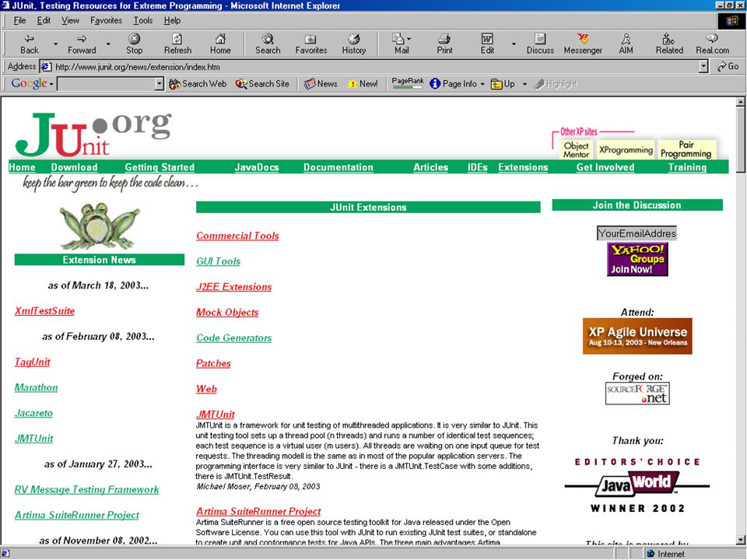Click the Back toolbar button
Viewport: 747px width, 560px height.
point(29,44)
